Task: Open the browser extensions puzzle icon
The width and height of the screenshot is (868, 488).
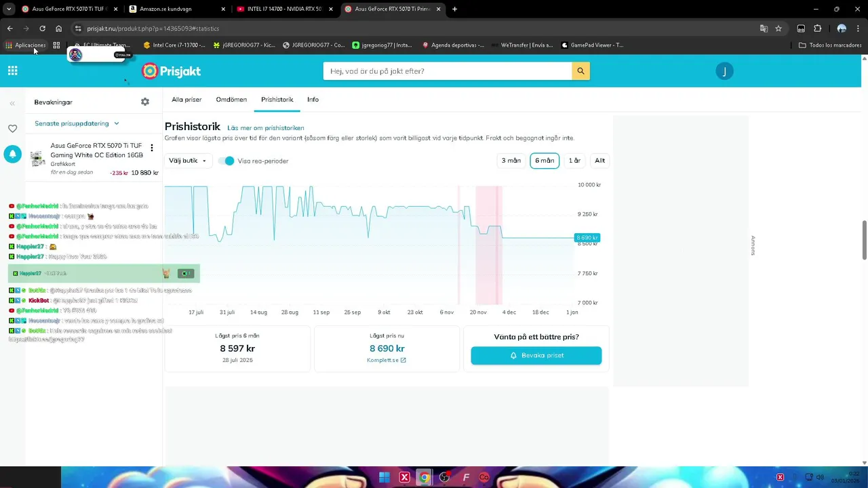Action: click(817, 28)
